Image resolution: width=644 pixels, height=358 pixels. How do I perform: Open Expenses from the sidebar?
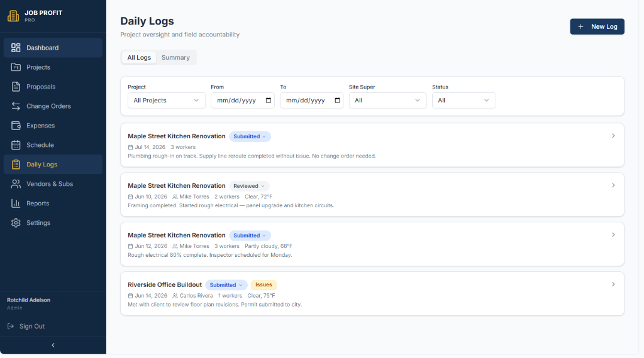pos(53,126)
